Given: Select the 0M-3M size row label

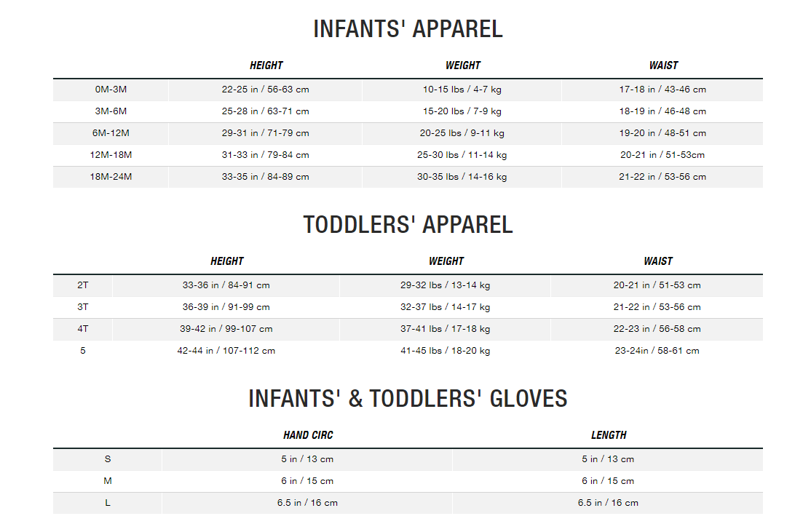Looking at the screenshot, I should 111,90.
